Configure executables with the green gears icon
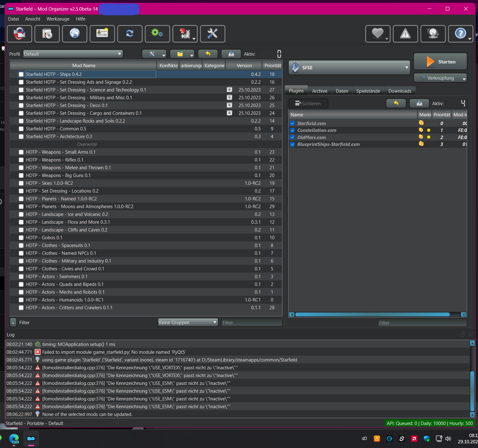 point(157,34)
